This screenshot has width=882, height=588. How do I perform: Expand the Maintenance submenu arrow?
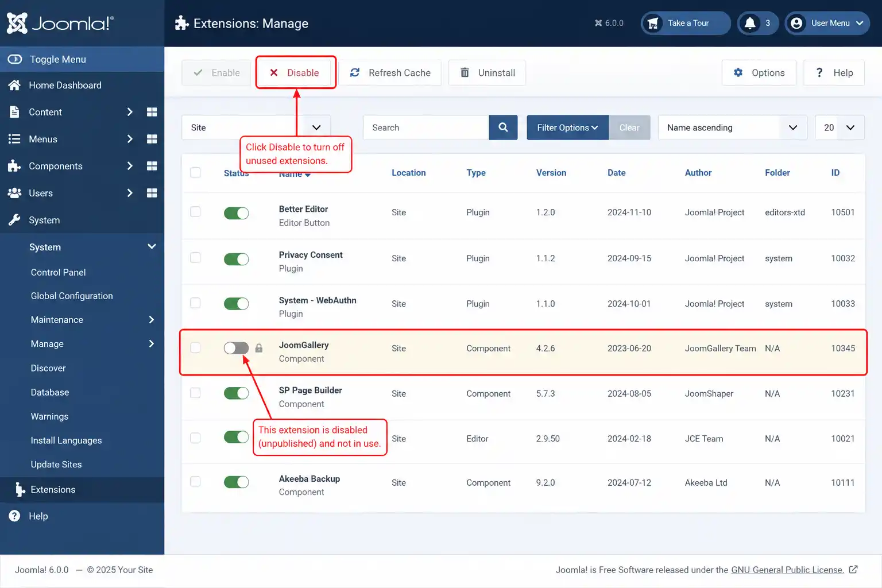pos(152,320)
